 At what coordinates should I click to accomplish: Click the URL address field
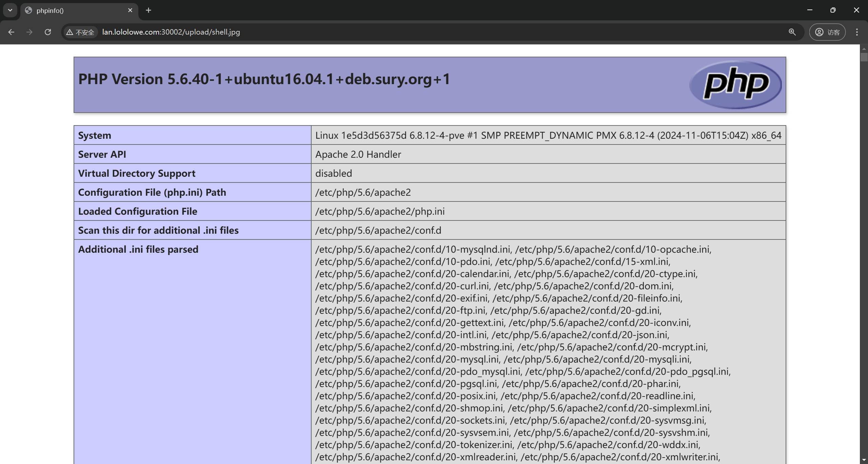coord(407,32)
